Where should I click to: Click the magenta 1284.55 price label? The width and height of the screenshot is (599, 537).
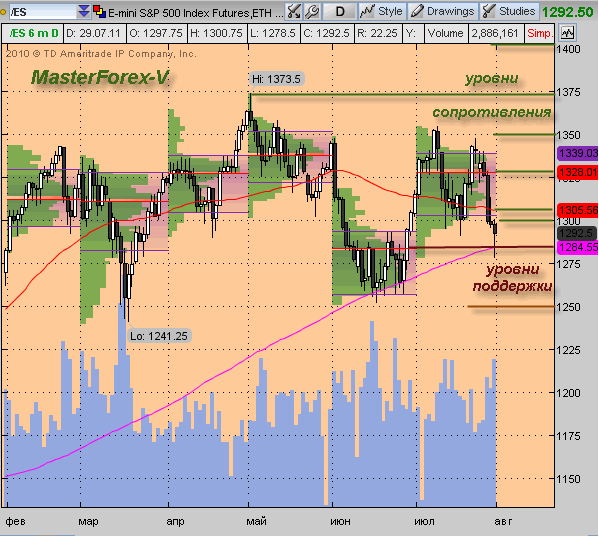[577, 247]
